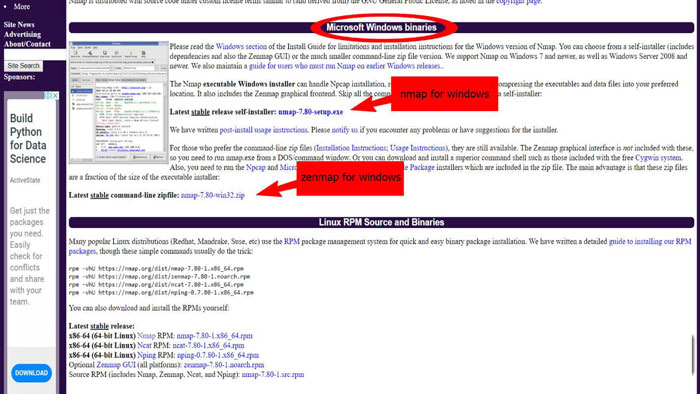Open the RPM package management link
This screenshot has height=394, width=700.
292,241
